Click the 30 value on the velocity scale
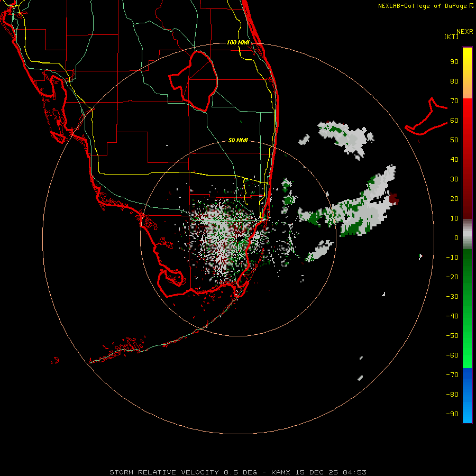This screenshot has height=476, width=476. tap(454, 179)
